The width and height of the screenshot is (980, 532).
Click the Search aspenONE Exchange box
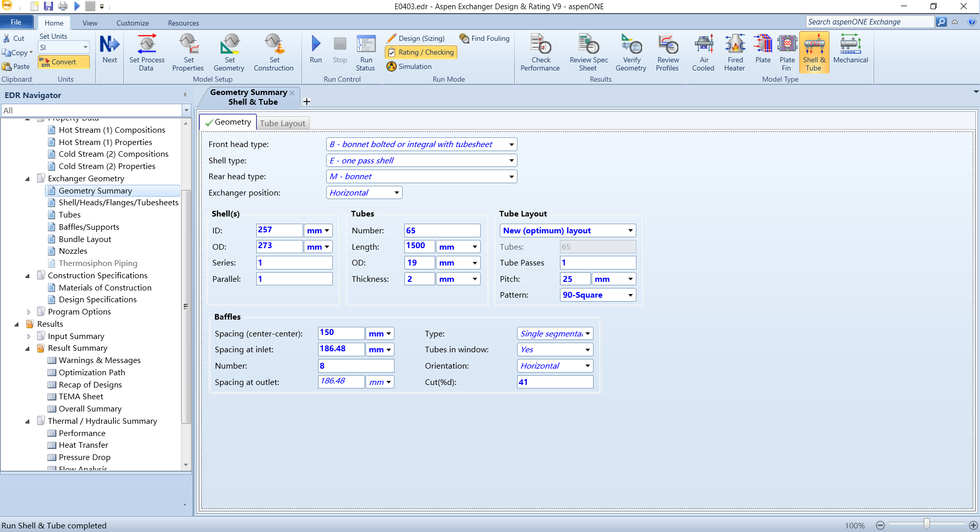(x=870, y=22)
